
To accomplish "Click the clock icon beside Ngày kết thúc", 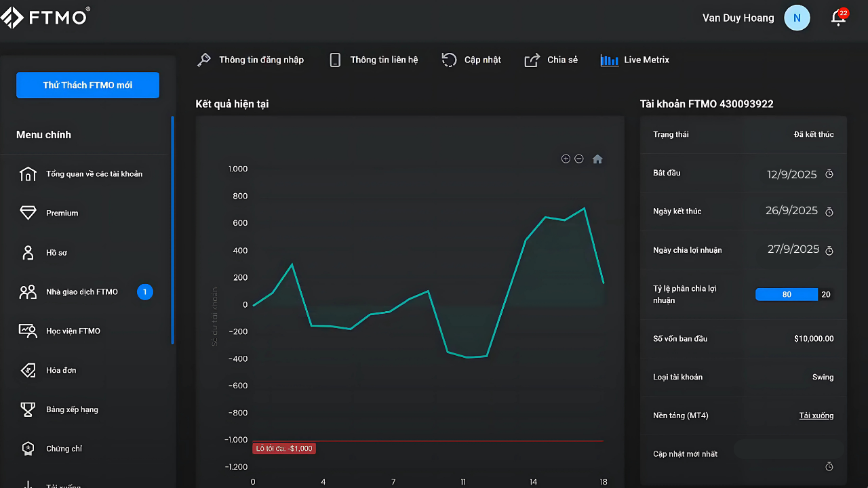I will tap(829, 212).
